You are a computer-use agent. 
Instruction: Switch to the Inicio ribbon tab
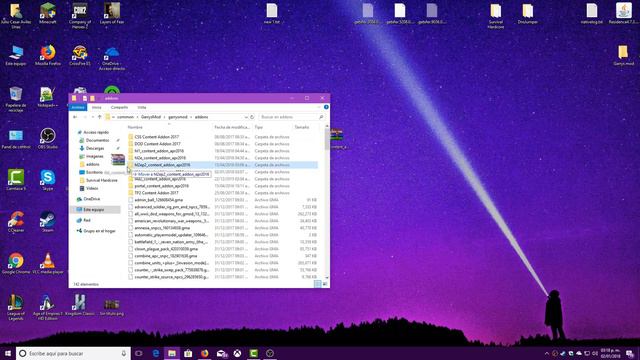click(x=96, y=107)
